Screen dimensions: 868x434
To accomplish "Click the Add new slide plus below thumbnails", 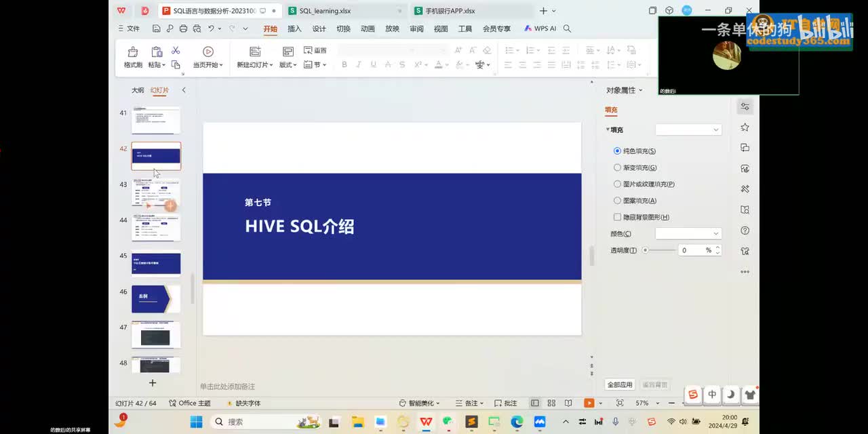I will [153, 383].
